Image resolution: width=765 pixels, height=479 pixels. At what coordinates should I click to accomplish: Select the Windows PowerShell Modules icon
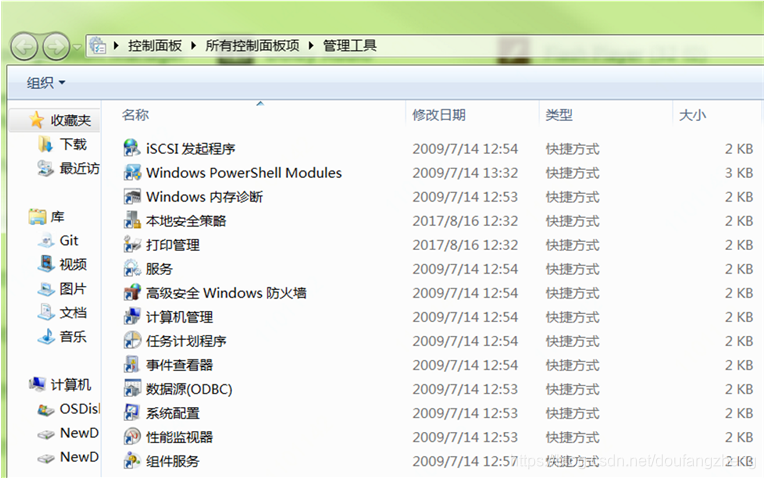pos(132,172)
